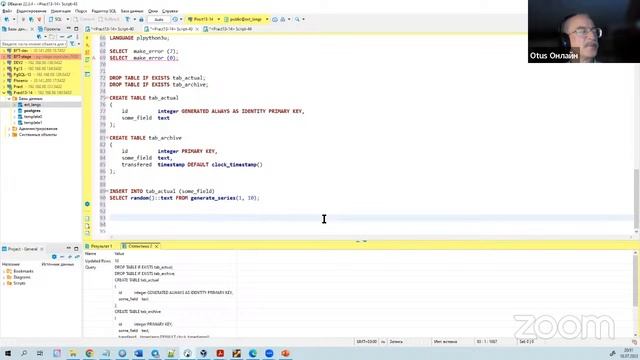Screen dimensions: 640x360
Task: Click the project panel link-with-editor icon
Action: coord(77,257)
